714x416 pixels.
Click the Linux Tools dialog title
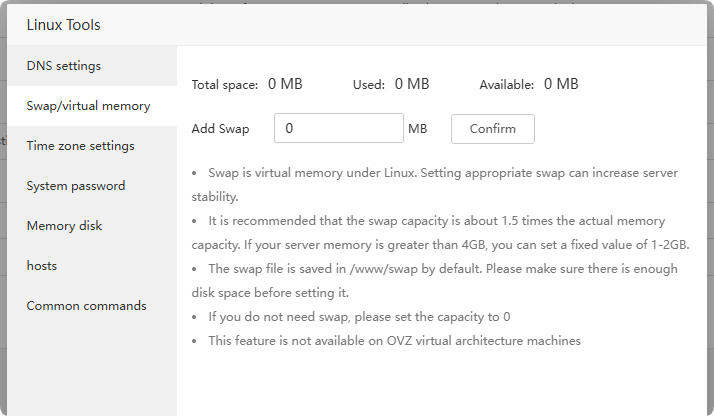[63, 24]
